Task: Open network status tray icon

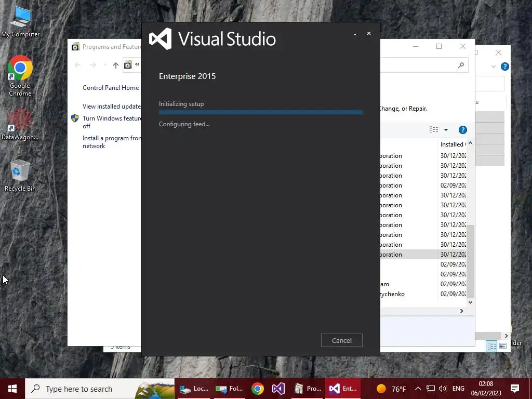Action: pos(431,389)
